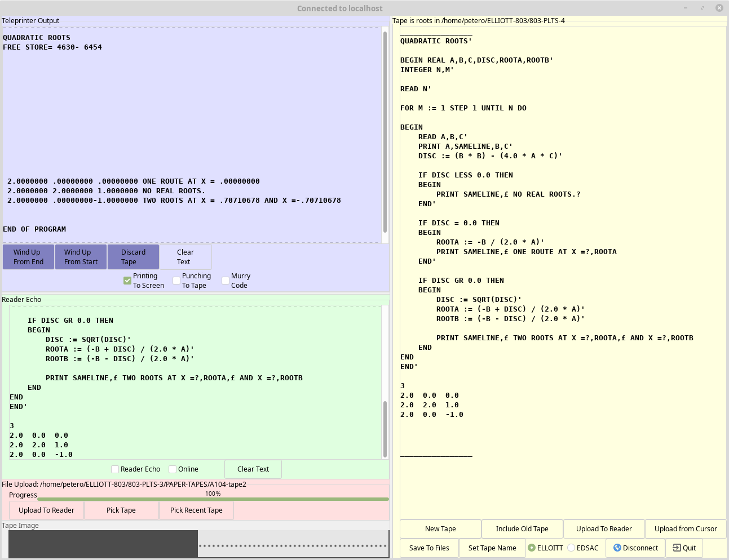Click the Disconnect globe icon
Image resolution: width=729 pixels, height=560 pixels.
click(x=617, y=548)
